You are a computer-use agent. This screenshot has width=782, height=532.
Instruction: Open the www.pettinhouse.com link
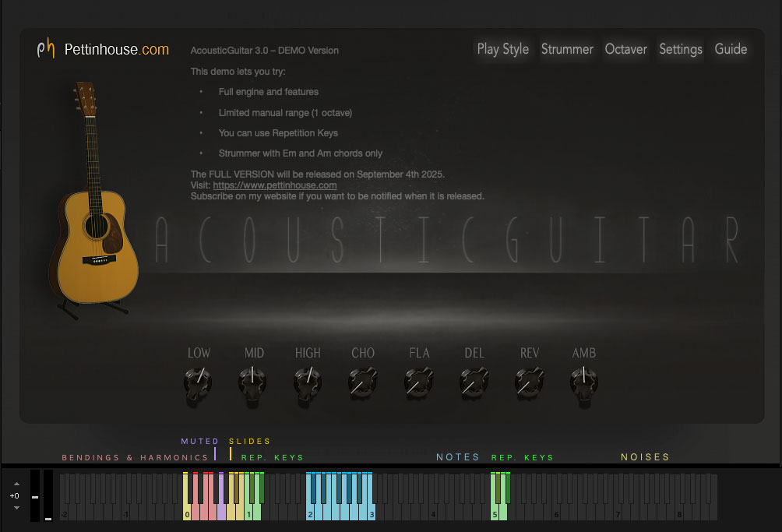pos(275,185)
